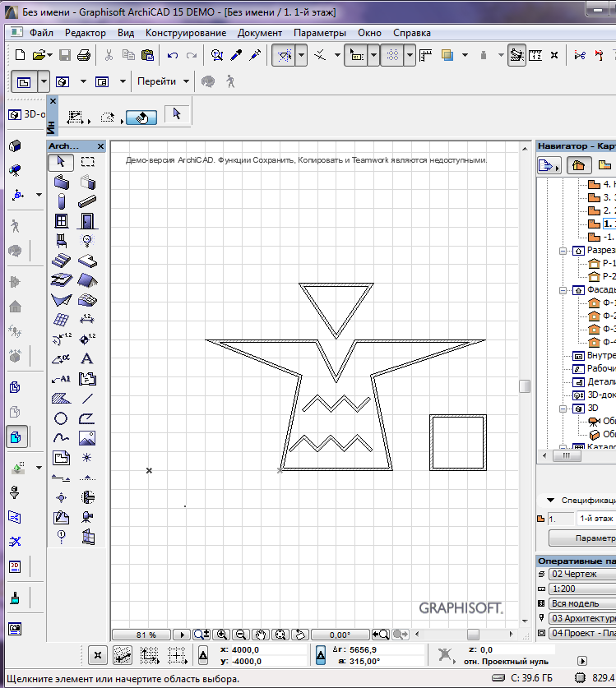Click the Undo arrow icon

click(172, 55)
